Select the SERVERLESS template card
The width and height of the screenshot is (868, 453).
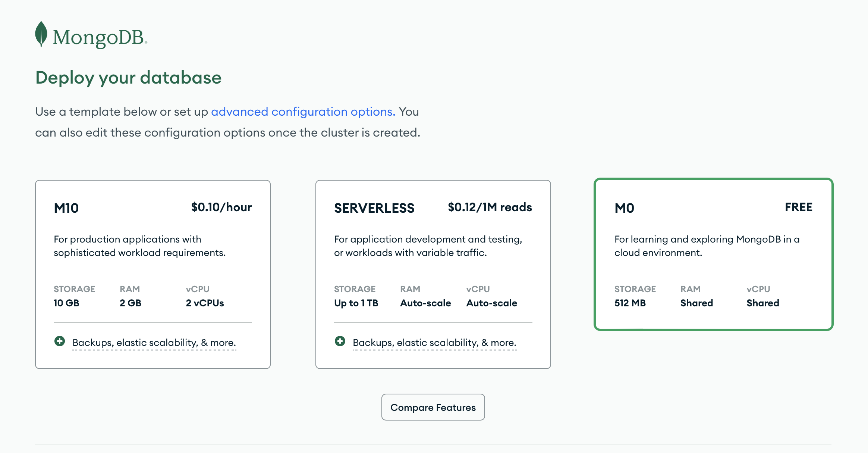(433, 274)
